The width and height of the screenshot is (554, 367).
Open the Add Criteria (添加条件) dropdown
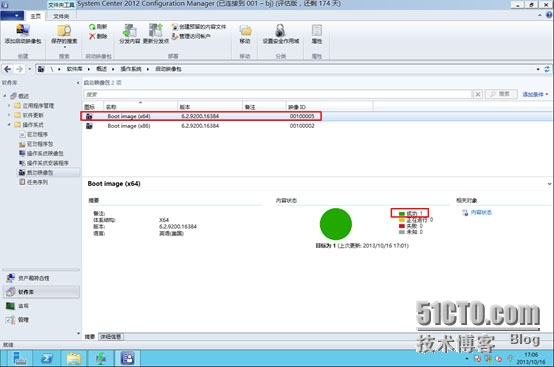[535, 94]
